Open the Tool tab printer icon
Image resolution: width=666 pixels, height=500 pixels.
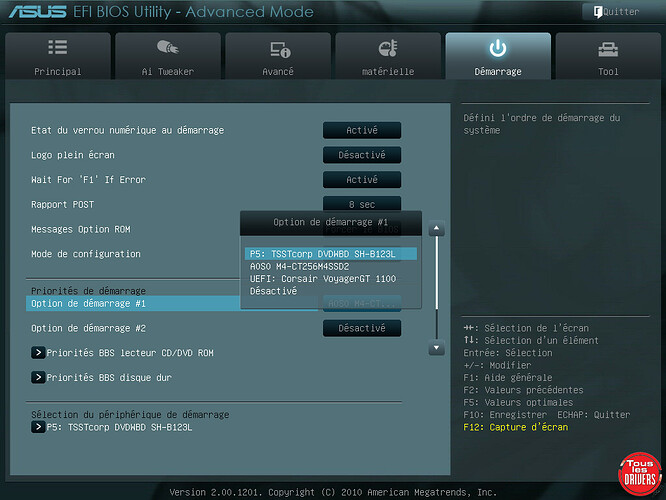pos(607,49)
